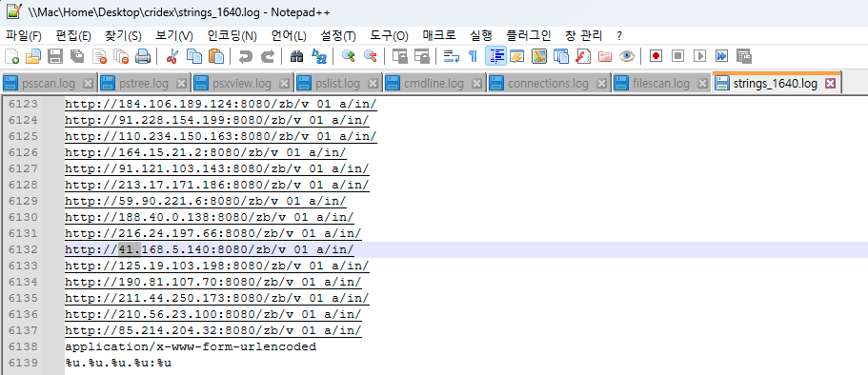868x375 pixels.
Task: Print the current document
Action: [x=143, y=56]
